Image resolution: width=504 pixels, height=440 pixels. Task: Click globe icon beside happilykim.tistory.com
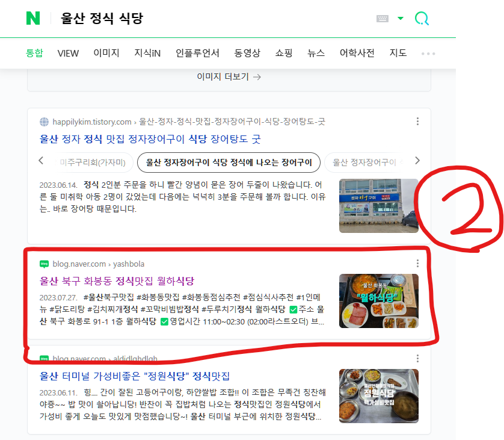tap(44, 122)
